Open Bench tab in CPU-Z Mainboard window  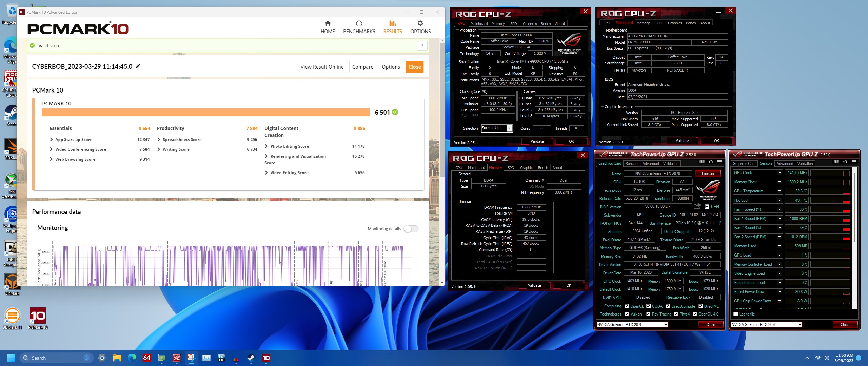click(691, 23)
